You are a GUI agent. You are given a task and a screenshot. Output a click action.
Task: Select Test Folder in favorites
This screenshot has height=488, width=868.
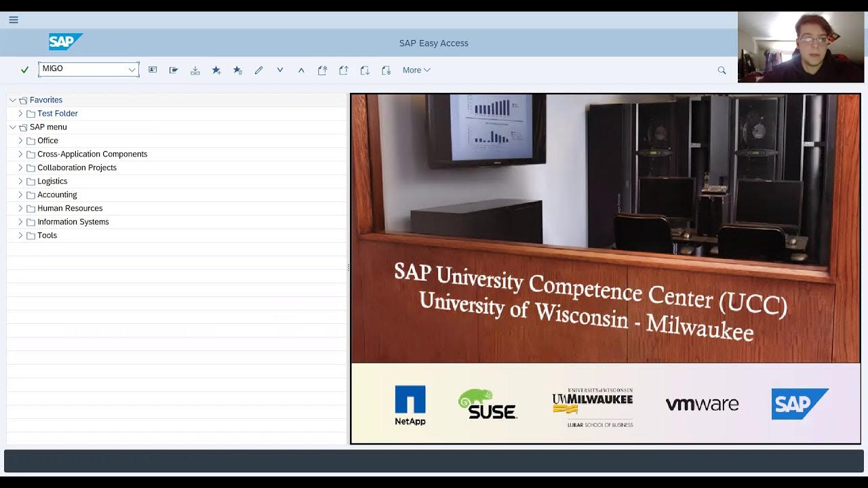coord(58,113)
